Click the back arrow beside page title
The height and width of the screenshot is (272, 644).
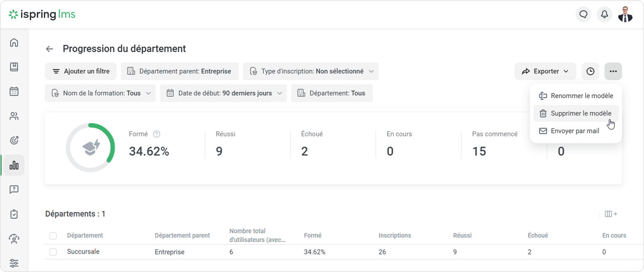[x=50, y=49]
